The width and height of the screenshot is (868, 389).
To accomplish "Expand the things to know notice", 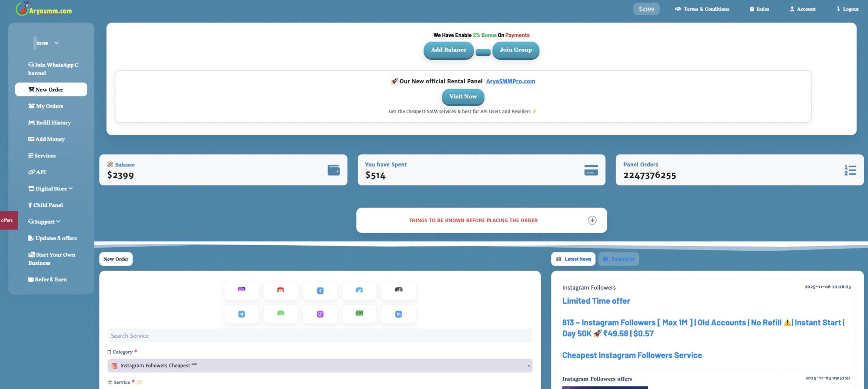I will [592, 220].
